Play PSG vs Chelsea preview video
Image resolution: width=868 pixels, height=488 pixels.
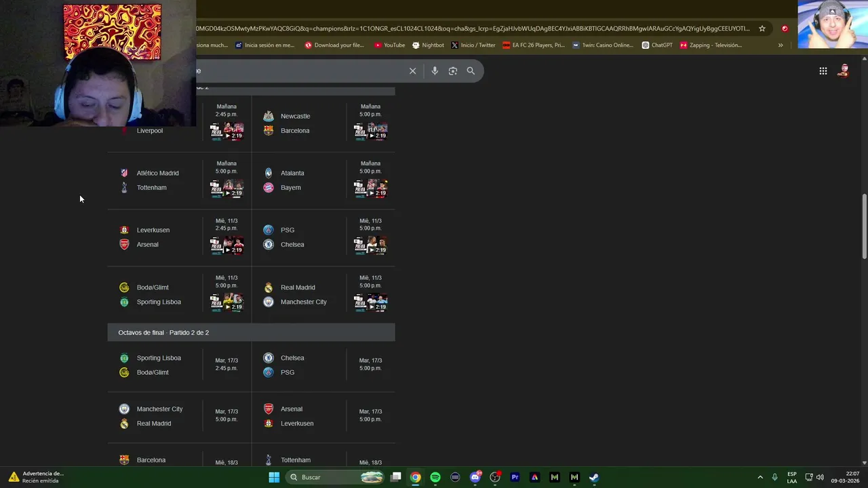pos(370,245)
